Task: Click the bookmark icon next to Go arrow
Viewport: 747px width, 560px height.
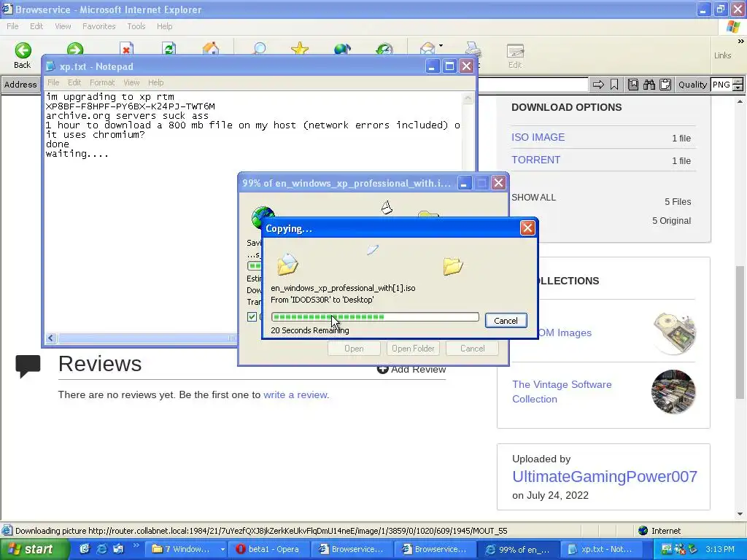Action: click(614, 85)
